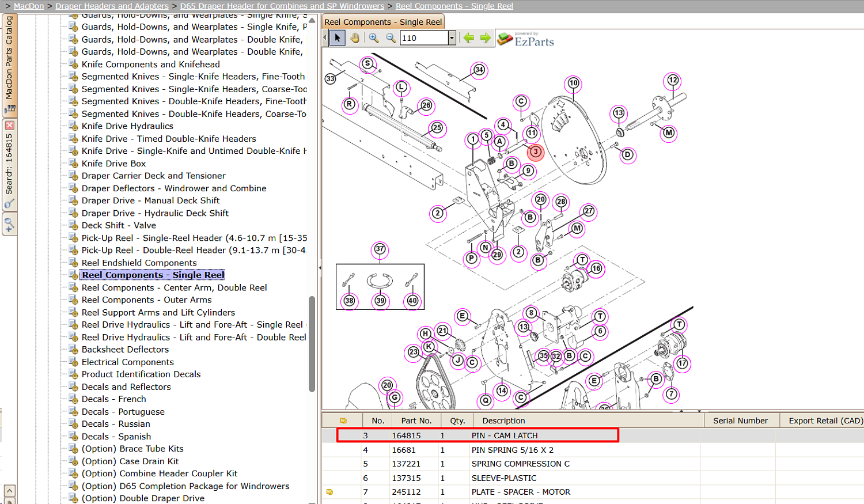
Task: Activate the hand pan tool
Action: (355, 38)
